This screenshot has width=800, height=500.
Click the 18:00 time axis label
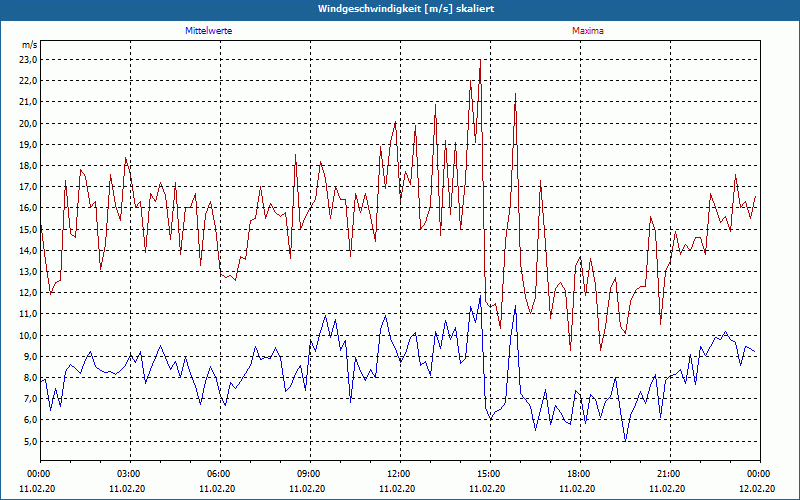(580, 474)
